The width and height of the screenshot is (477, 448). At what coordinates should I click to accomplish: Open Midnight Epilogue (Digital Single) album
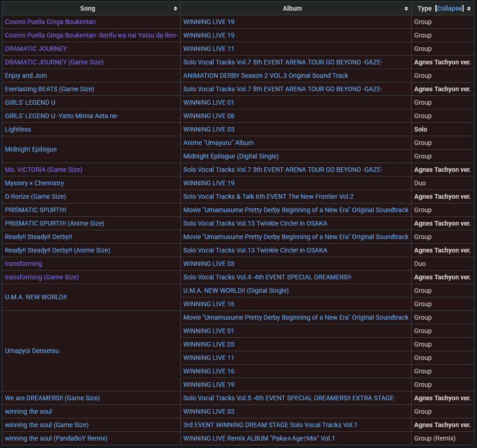tap(231, 156)
